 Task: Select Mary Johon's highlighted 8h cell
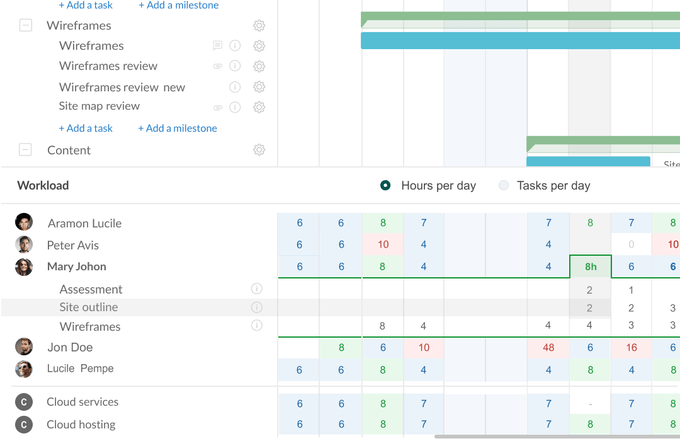590,267
